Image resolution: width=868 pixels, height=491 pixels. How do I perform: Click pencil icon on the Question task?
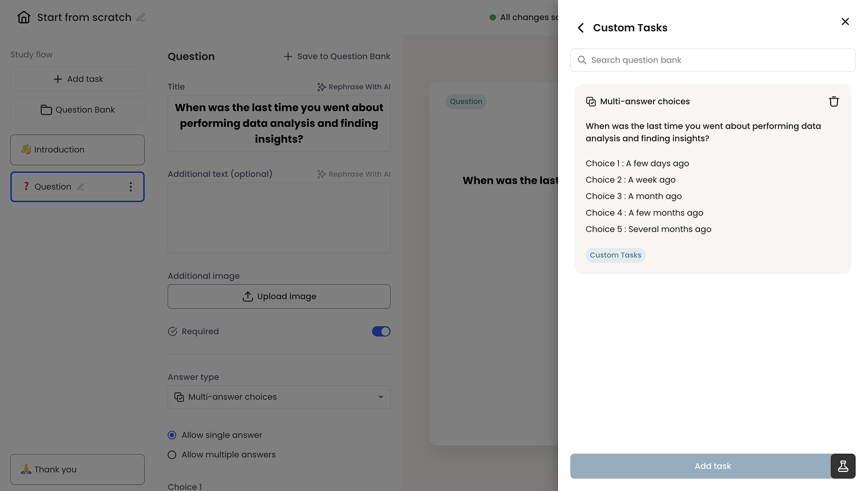tap(80, 187)
